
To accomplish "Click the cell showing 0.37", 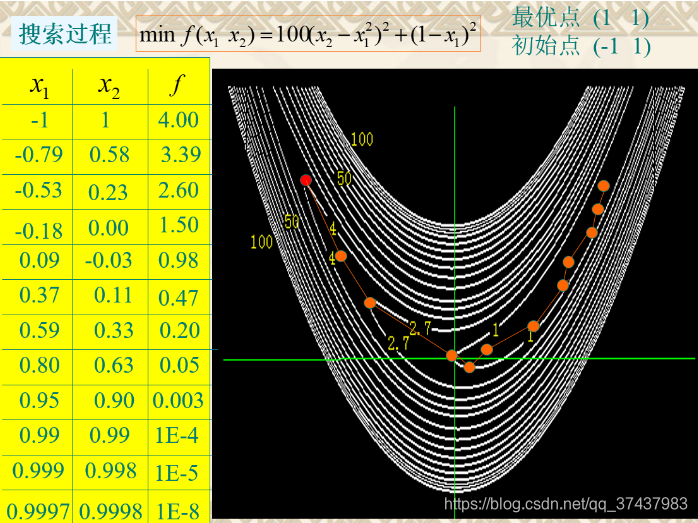I will 40,295.
